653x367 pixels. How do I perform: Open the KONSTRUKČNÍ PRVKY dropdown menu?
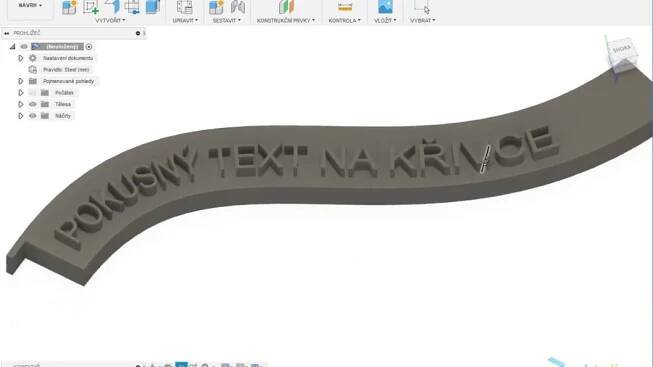point(286,20)
